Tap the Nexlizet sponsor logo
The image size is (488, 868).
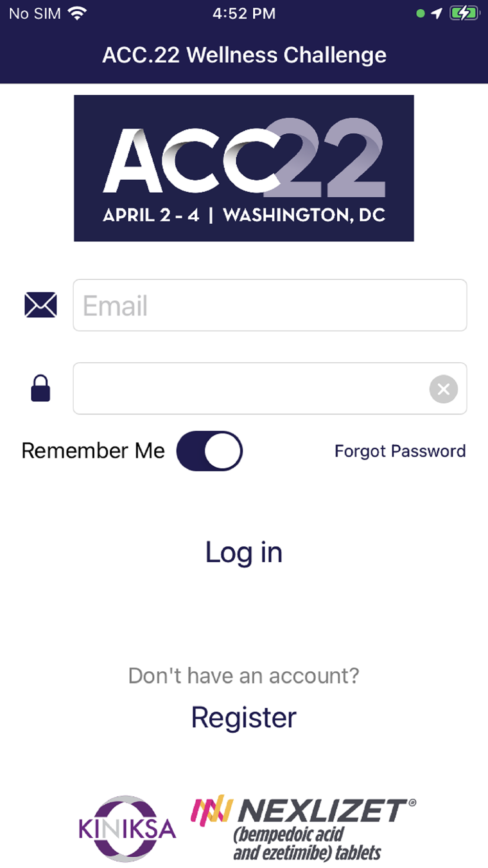(304, 828)
